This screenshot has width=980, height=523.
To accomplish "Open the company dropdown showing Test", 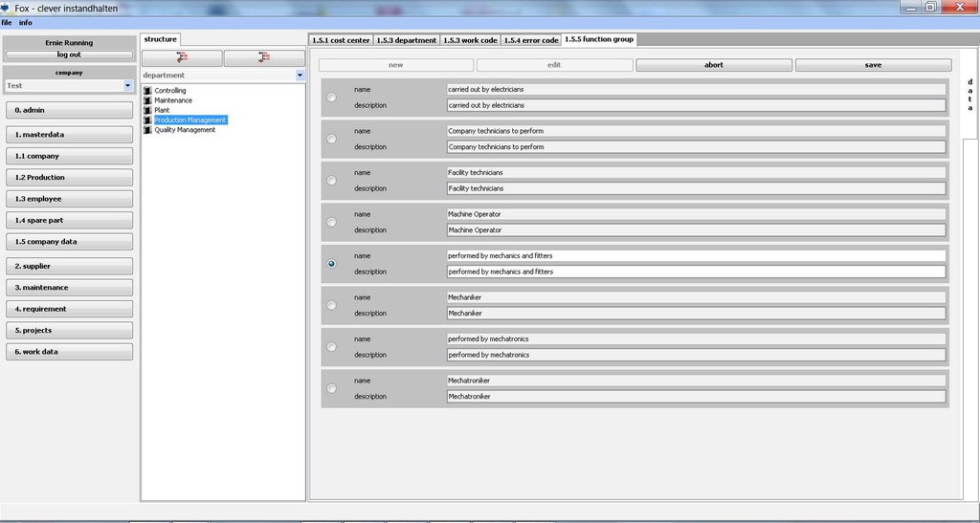I will [128, 85].
